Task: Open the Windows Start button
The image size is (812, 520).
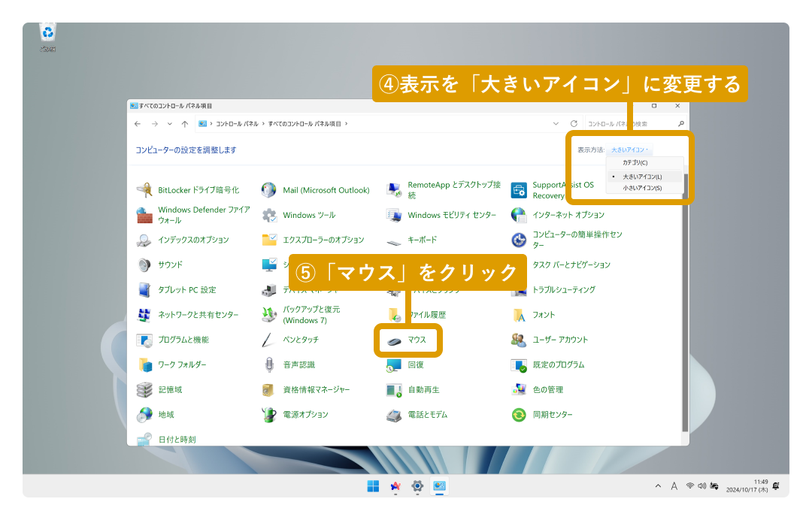Action: pos(373,486)
